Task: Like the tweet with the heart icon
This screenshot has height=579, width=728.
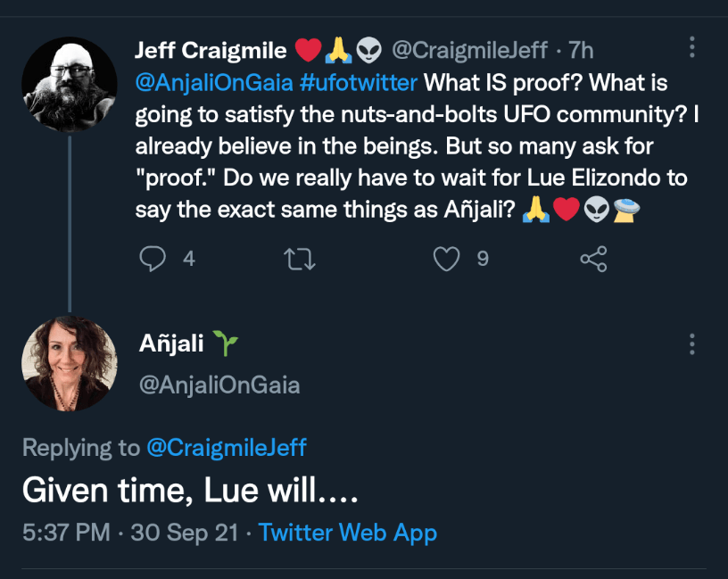Action: pyautogui.click(x=445, y=259)
